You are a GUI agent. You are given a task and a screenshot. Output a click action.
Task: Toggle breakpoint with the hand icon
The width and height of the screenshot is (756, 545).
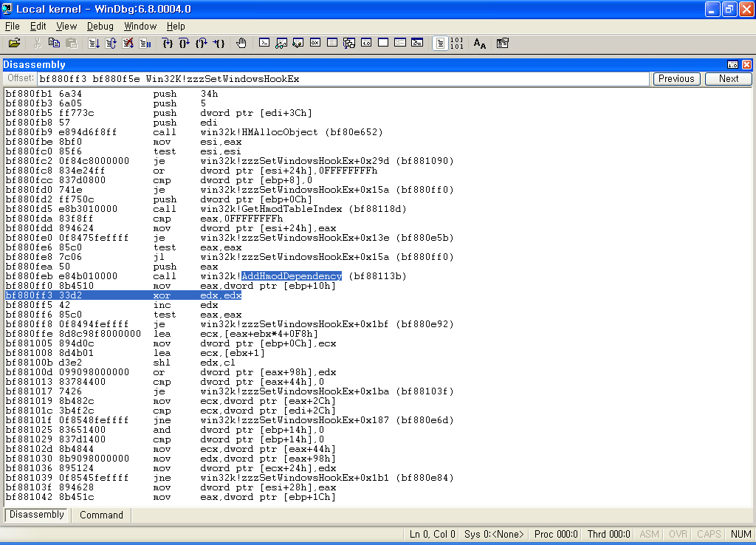pos(241,44)
